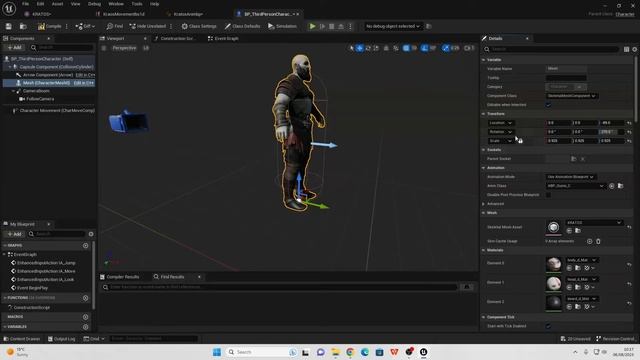The width and height of the screenshot is (640, 360).
Task: Open the debug object selector dropdown
Action: pyautogui.click(x=393, y=26)
